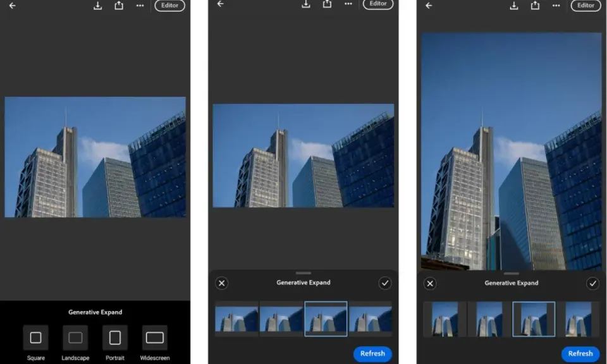607x364 pixels.
Task: Confirm Generative Expand checkmark in the right screen
Action: coord(592,284)
